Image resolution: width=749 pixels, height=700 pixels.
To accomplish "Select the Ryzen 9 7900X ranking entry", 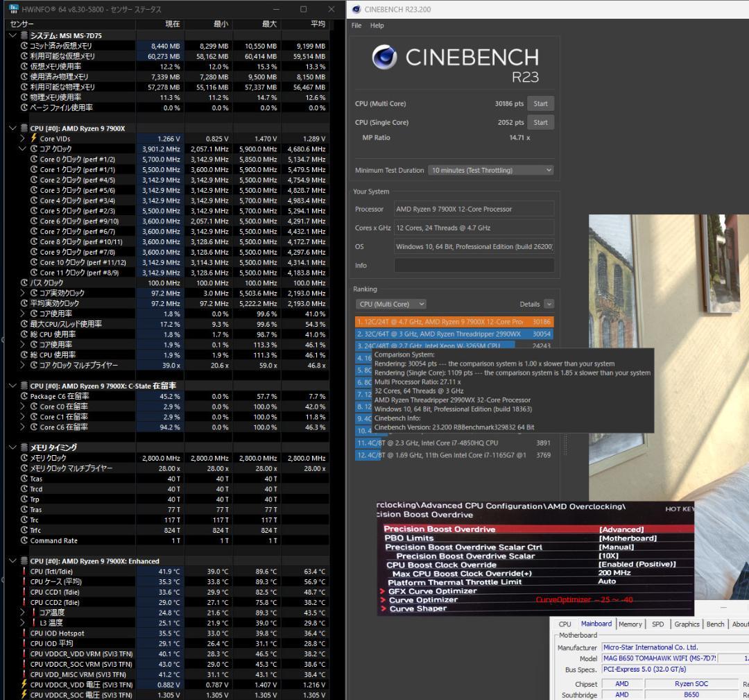I will 454,322.
